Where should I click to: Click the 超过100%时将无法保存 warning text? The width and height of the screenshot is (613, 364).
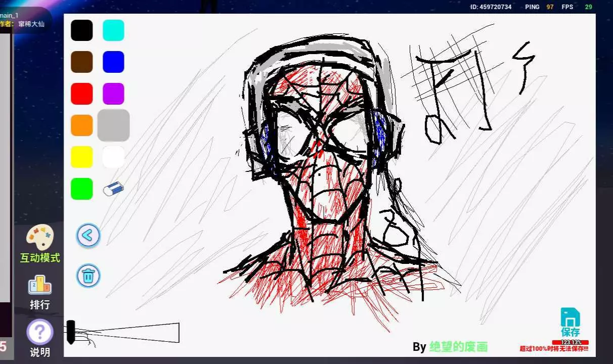(x=554, y=349)
